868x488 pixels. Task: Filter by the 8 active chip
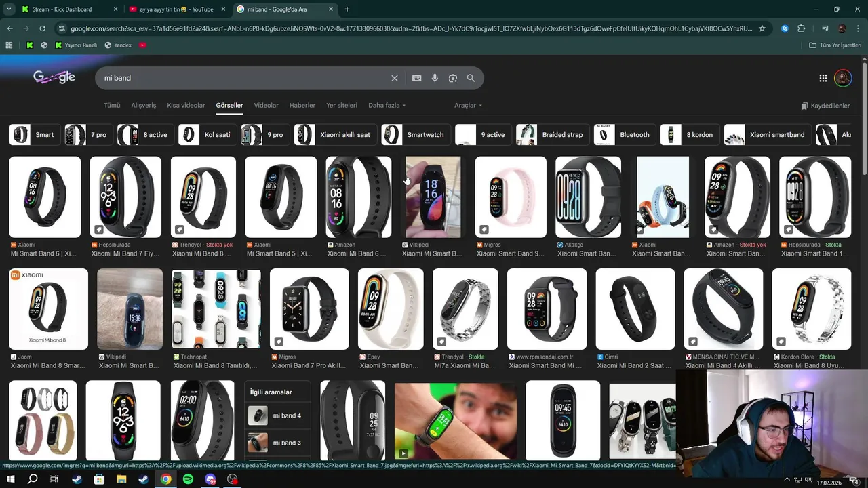tap(145, 135)
